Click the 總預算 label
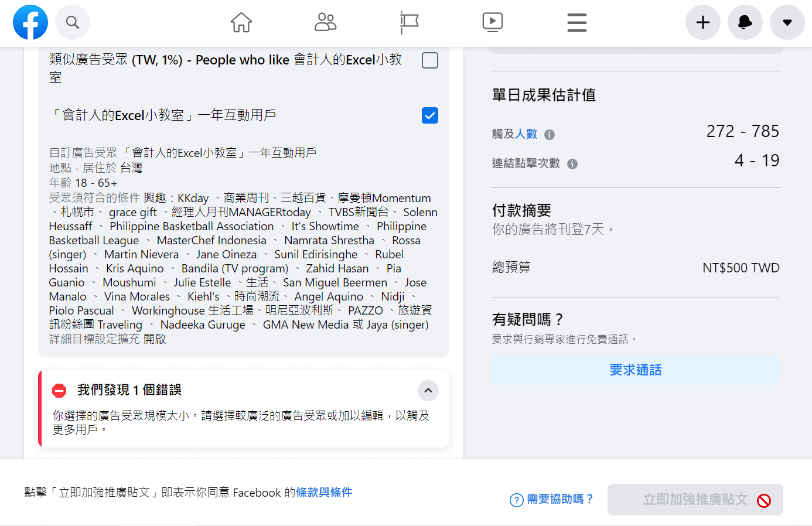Viewport: 812px width, 526px height. click(x=511, y=268)
